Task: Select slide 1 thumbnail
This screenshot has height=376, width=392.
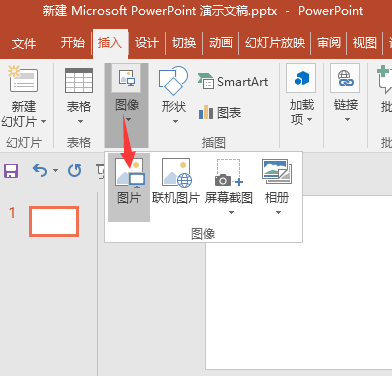Action: (x=54, y=221)
